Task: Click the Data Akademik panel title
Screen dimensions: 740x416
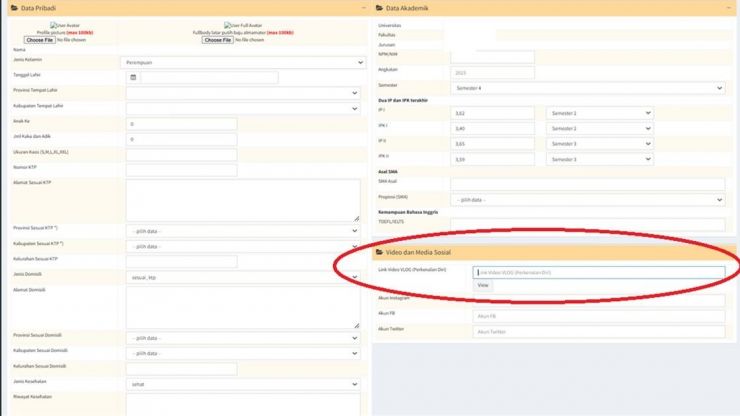Action: coord(407,8)
